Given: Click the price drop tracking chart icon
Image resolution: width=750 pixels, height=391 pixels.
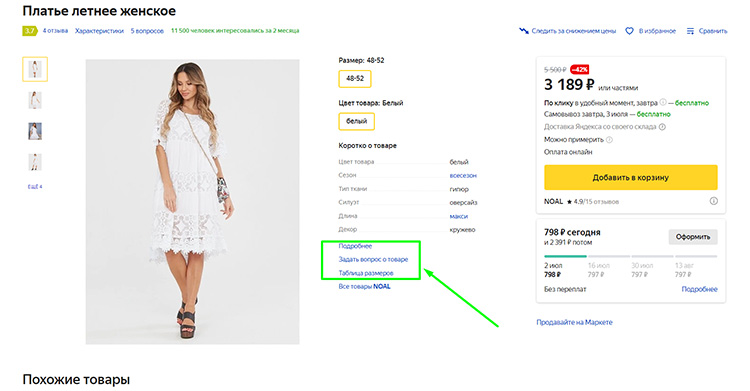Looking at the screenshot, I should [x=524, y=31].
